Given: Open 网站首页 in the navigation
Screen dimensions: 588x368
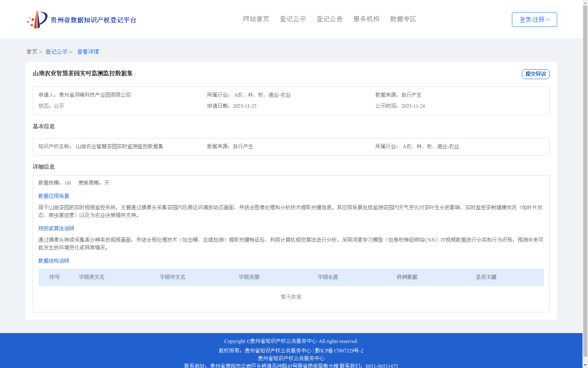Looking at the screenshot, I should [x=256, y=19].
